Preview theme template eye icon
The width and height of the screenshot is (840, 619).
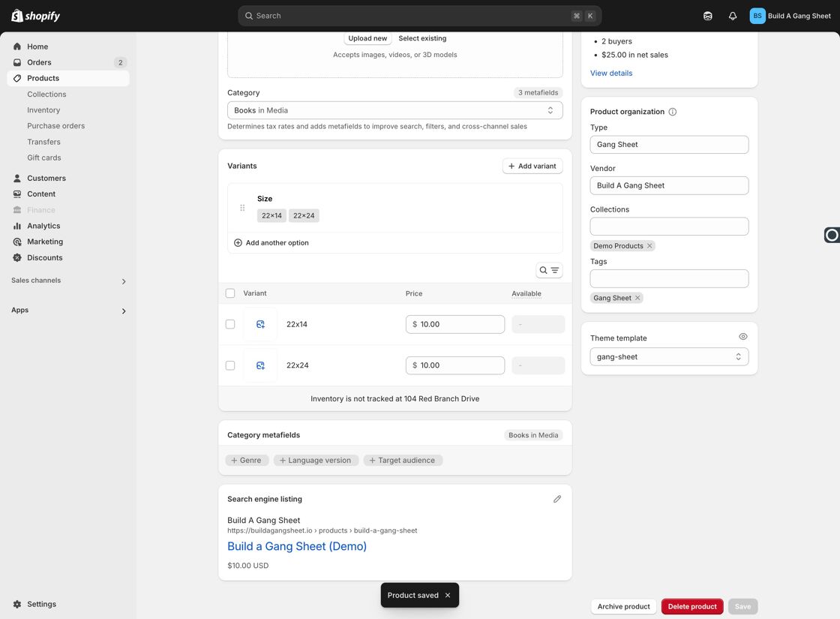tap(743, 337)
